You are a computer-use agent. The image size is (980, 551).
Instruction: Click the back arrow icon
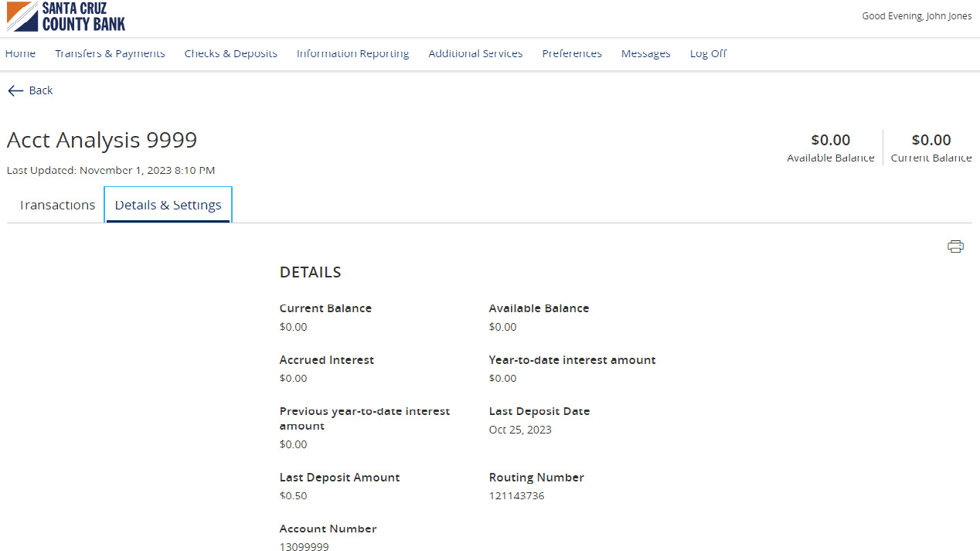15,90
